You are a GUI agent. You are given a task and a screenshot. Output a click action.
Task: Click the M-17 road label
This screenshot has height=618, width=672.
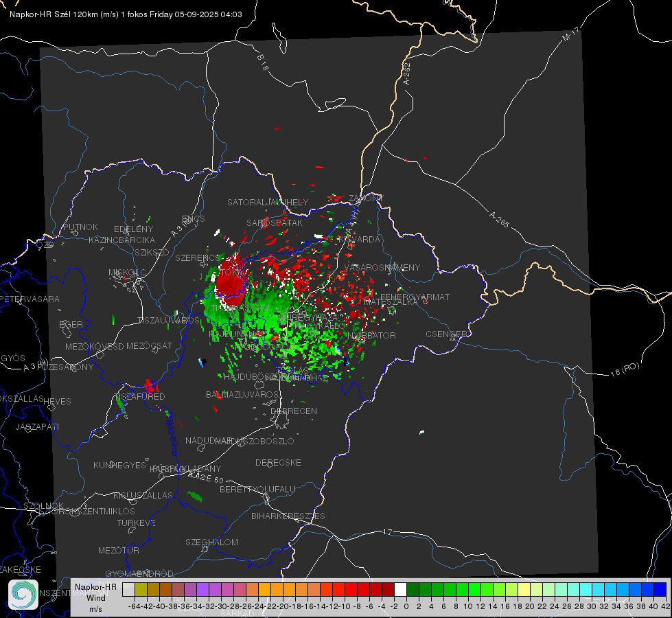(x=570, y=34)
